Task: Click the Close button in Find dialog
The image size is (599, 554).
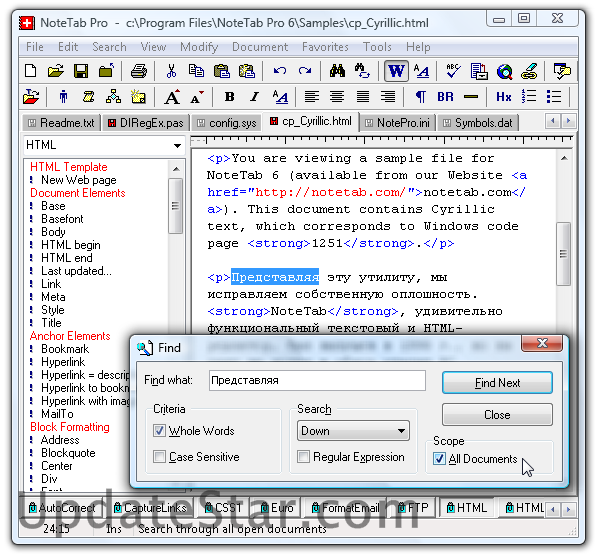Action: (x=497, y=415)
